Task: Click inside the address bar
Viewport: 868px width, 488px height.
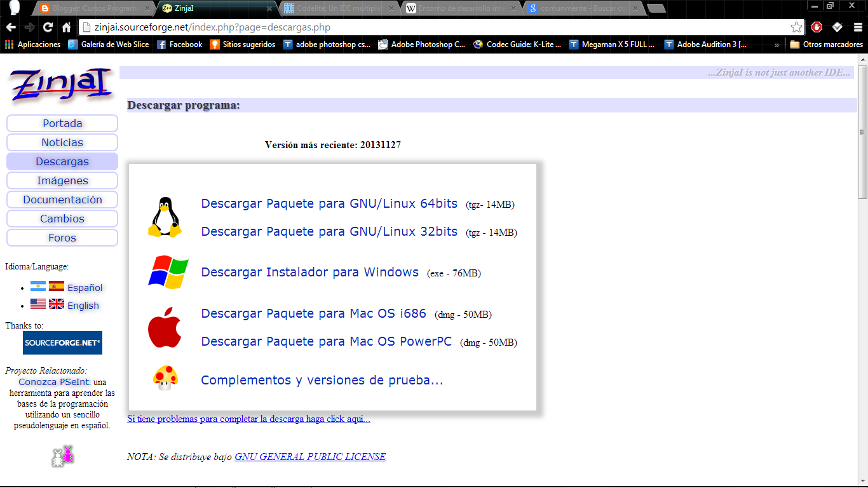Action: 381,28
